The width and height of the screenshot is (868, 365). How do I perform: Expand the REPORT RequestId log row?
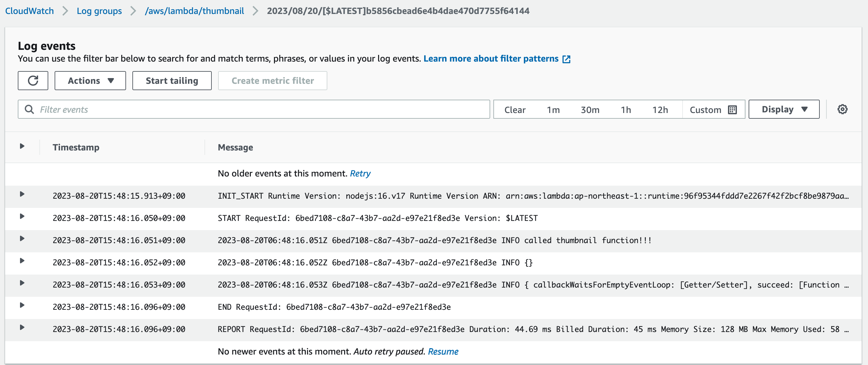pyautogui.click(x=22, y=327)
